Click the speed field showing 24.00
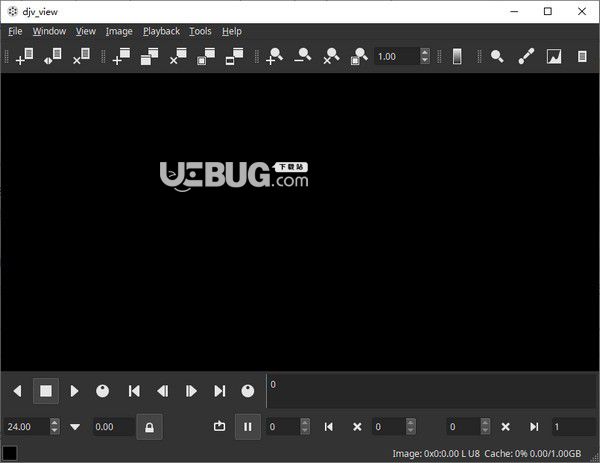The height and width of the screenshot is (463, 600). point(26,427)
